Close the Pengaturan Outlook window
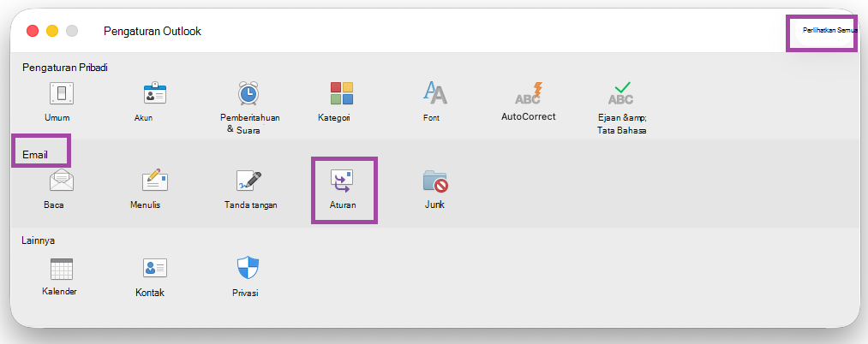The height and width of the screenshot is (344, 868). pyautogui.click(x=33, y=31)
